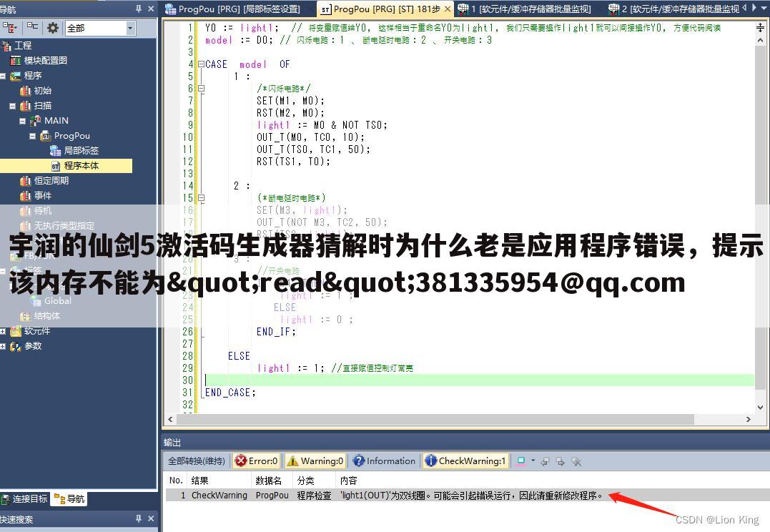Toggle the Error:0 filter button
This screenshot has height=532, width=770.
pyautogui.click(x=257, y=461)
